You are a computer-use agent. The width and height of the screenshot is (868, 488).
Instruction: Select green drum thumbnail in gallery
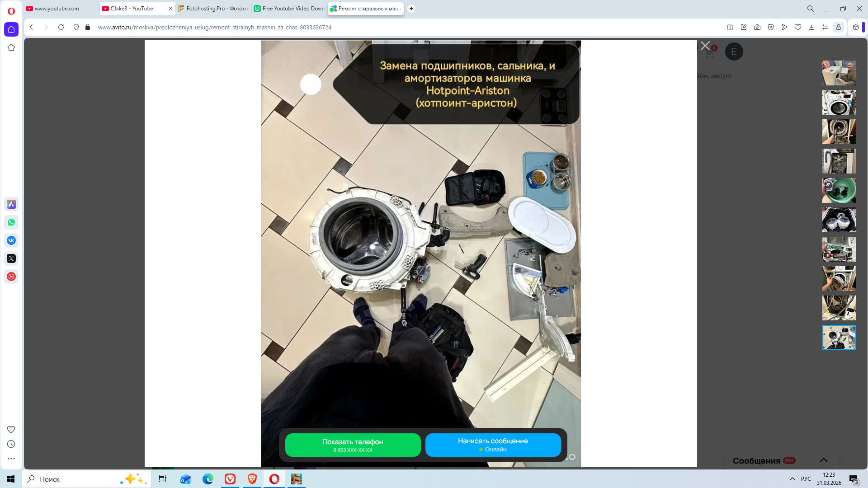(x=839, y=190)
